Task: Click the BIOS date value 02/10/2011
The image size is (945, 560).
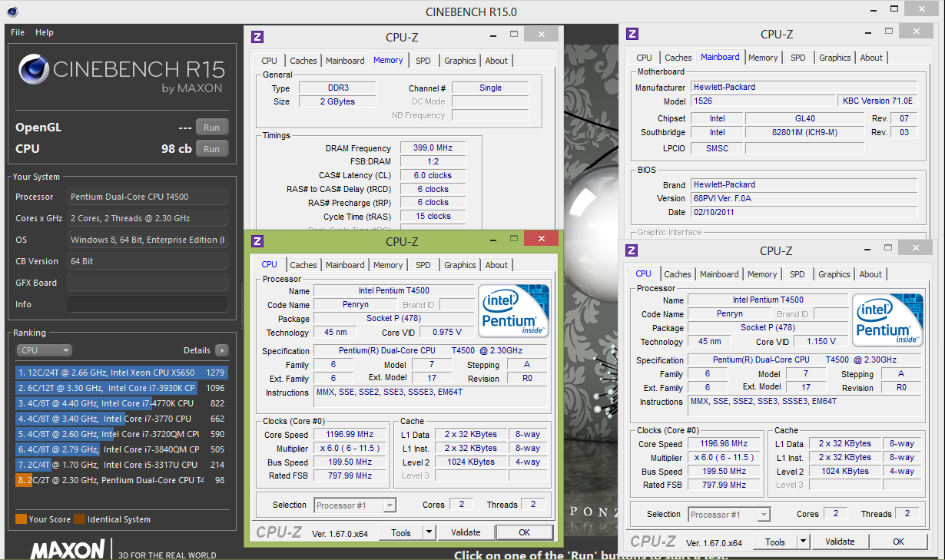Action: 804,212
